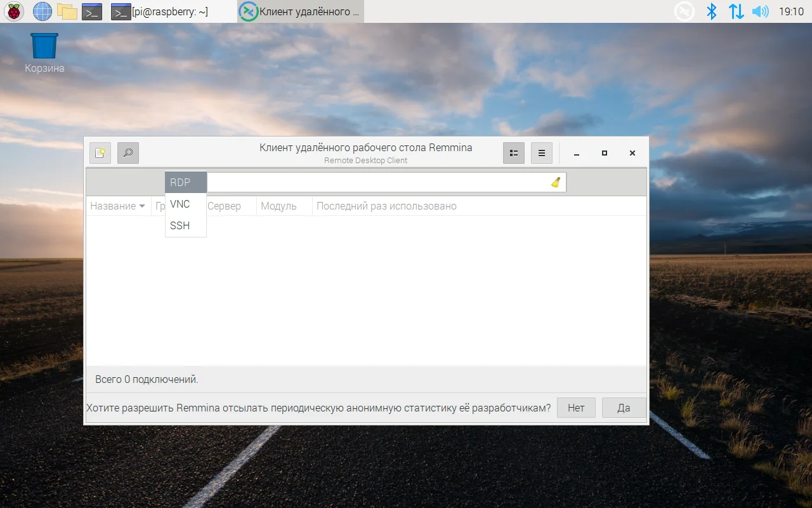
Task: Launch terminal from the taskbar launcher
Action: point(92,11)
